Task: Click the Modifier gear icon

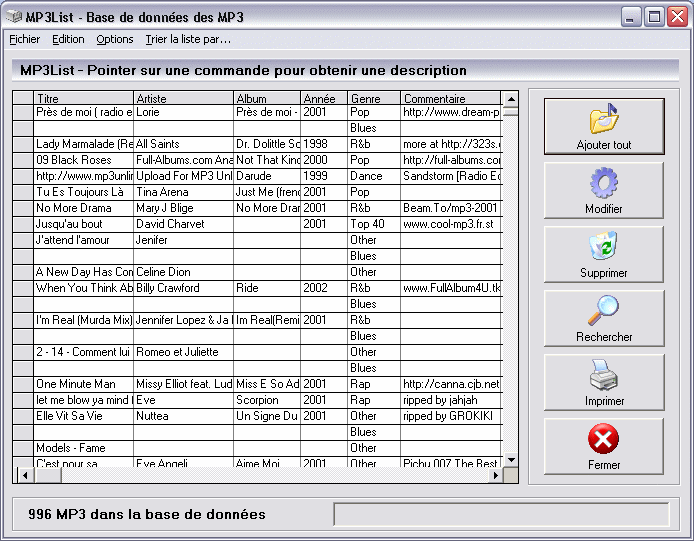Action: pyautogui.click(x=604, y=182)
